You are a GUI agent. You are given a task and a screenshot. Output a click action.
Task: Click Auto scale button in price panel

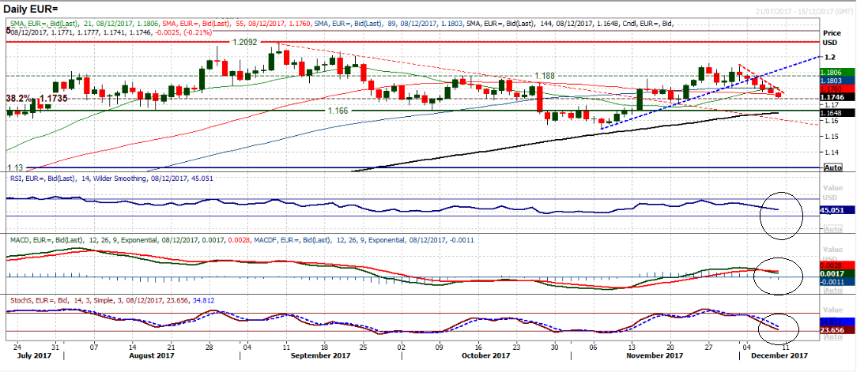pos(832,168)
